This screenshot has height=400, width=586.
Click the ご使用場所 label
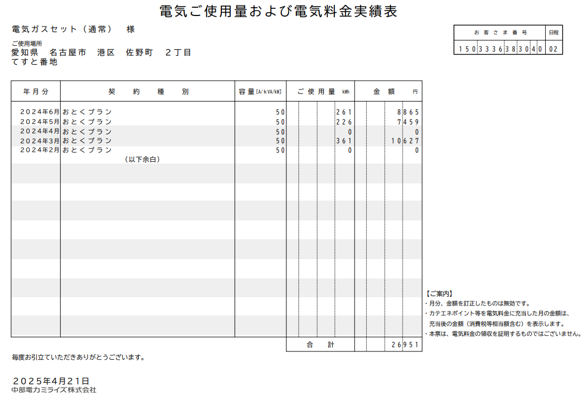[x=27, y=43]
